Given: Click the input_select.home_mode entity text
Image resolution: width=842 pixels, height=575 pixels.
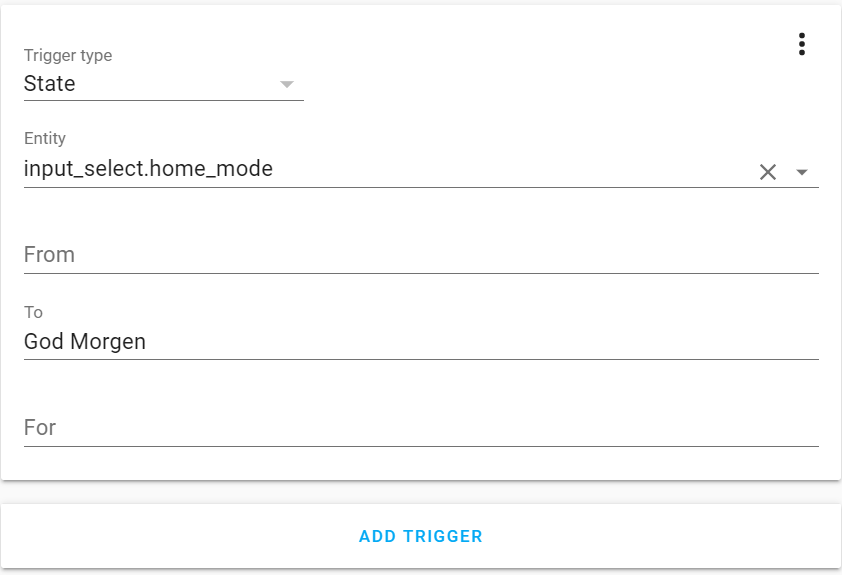Looking at the screenshot, I should 148,169.
